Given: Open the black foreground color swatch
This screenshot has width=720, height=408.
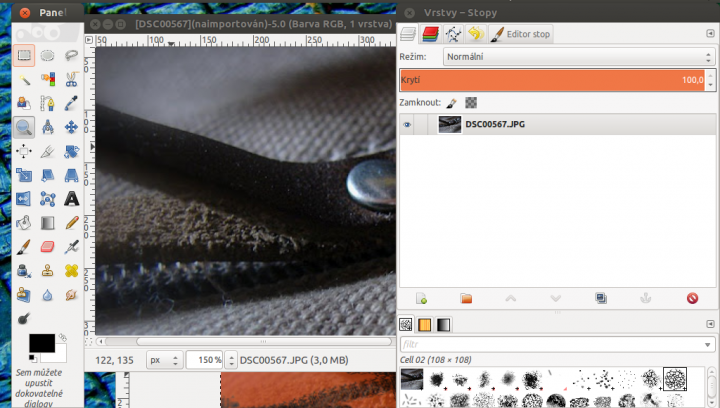Looking at the screenshot, I should [42, 343].
